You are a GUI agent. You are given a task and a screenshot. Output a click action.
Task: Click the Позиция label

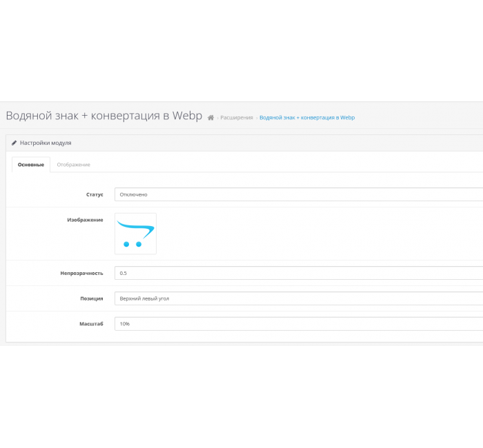92,298
